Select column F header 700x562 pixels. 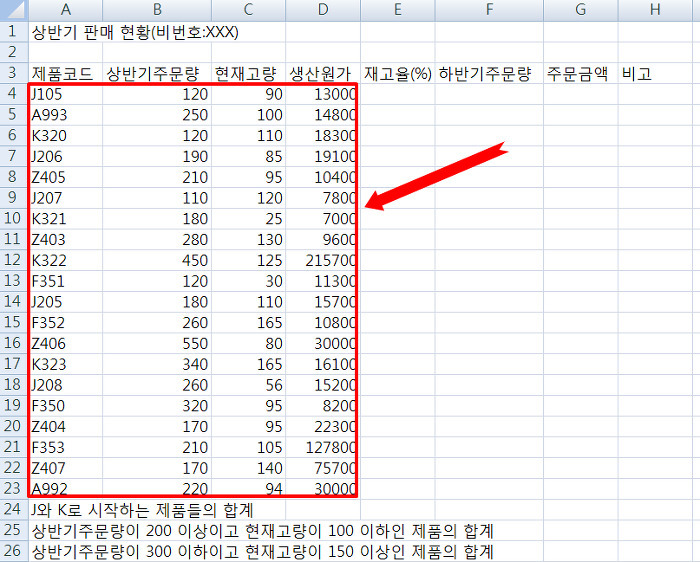(489, 10)
